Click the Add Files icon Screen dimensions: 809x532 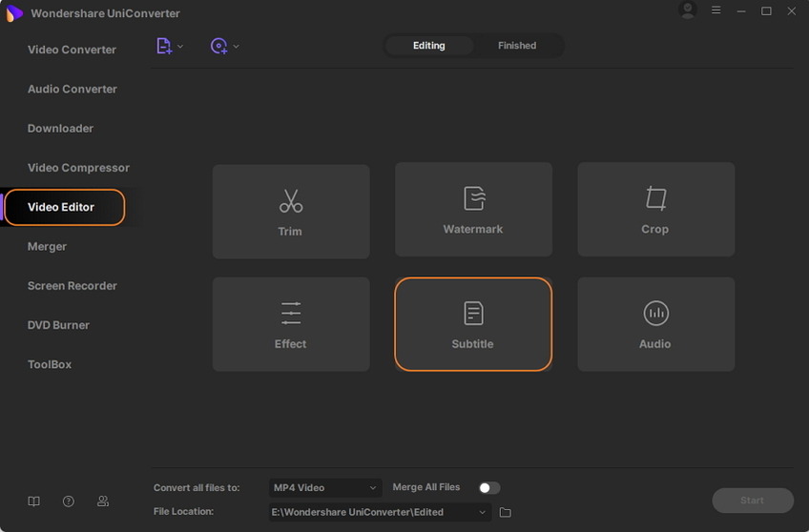(164, 46)
